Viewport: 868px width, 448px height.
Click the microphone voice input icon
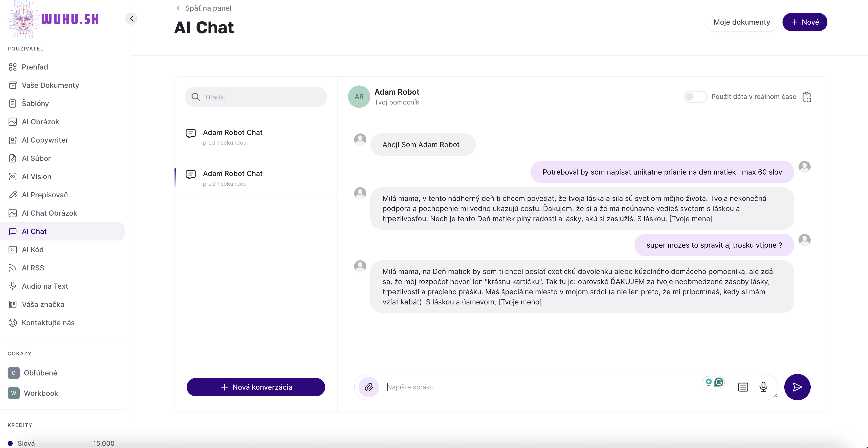763,387
